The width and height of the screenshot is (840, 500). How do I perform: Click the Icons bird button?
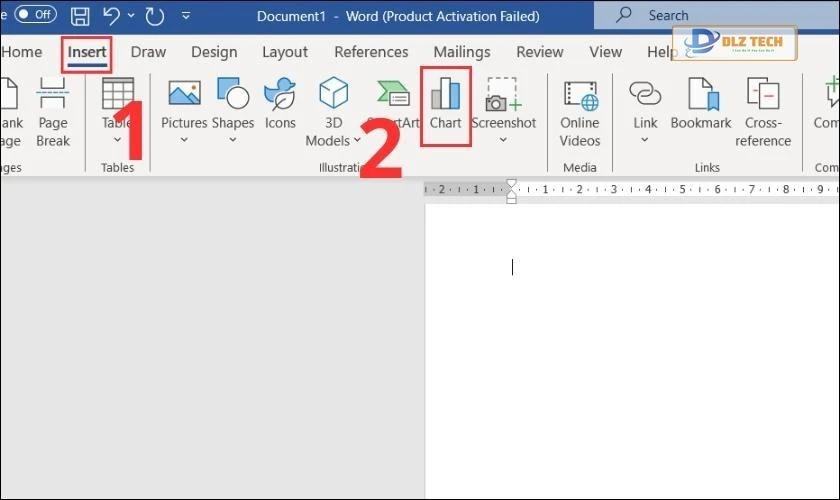(x=280, y=97)
